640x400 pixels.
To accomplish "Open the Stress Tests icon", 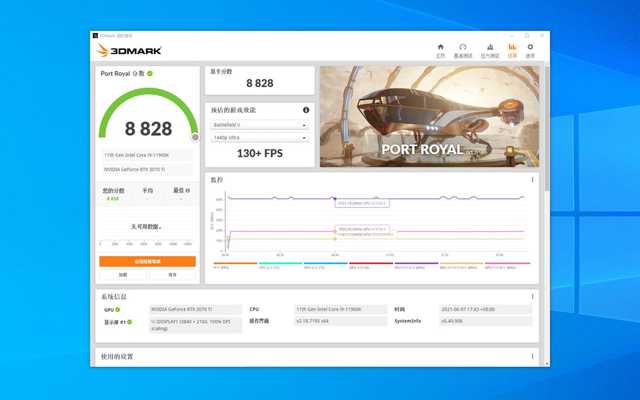I will pyautogui.click(x=490, y=49).
